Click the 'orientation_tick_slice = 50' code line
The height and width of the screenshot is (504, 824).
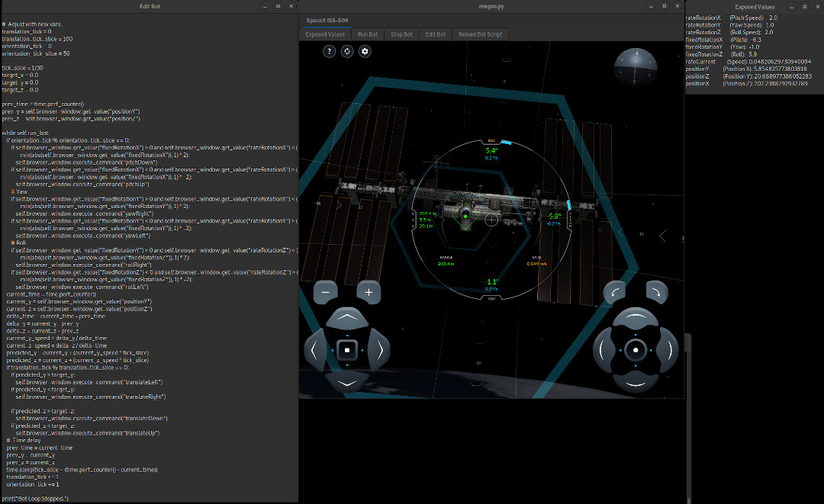click(x=36, y=53)
